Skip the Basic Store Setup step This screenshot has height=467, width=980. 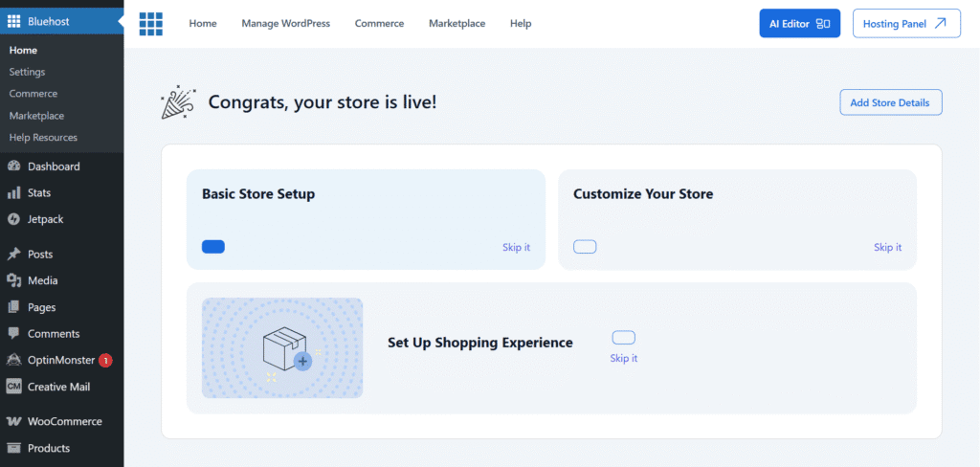[x=516, y=248]
